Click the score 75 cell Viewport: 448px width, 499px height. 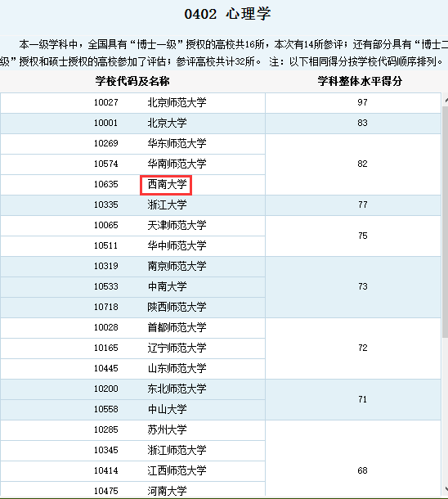pyautogui.click(x=353, y=236)
